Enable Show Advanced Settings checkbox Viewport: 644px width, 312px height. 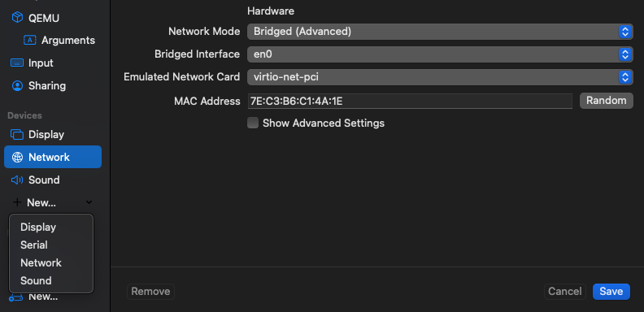(253, 123)
